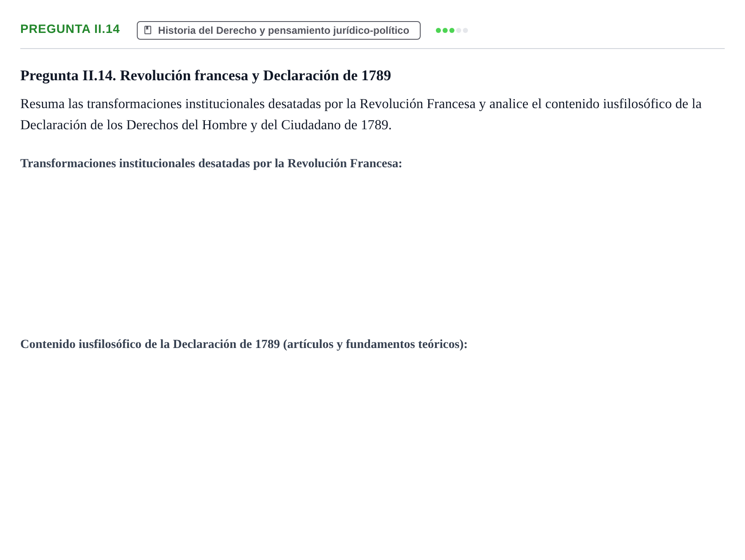Click the 'Transformaciones institucionales desatadas' subheading
745x560 pixels.
[x=211, y=163]
